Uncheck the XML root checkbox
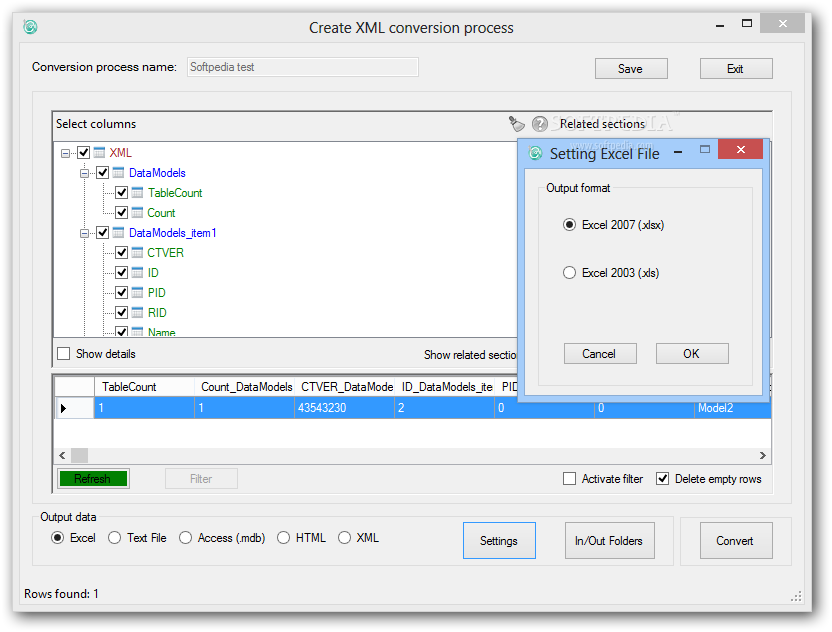The image size is (832, 632). tap(83, 153)
